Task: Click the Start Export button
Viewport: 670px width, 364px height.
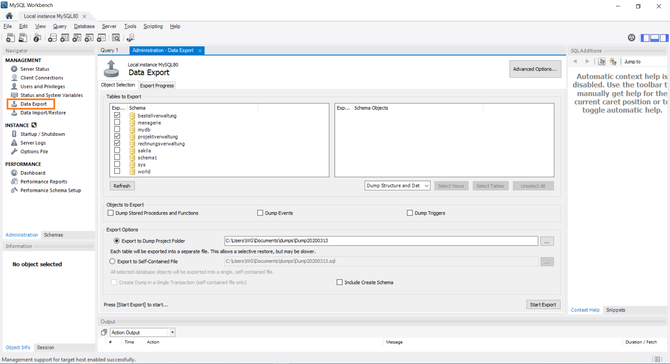Action: tap(543, 305)
